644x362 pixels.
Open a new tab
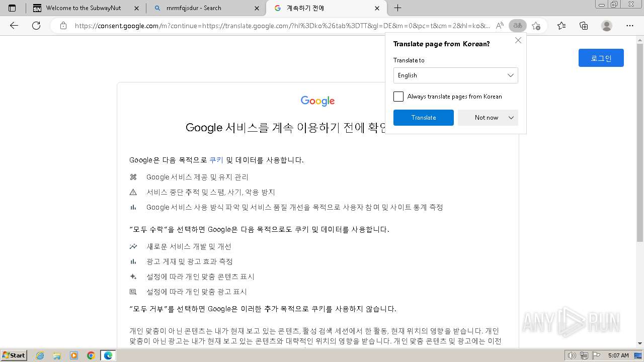397,8
